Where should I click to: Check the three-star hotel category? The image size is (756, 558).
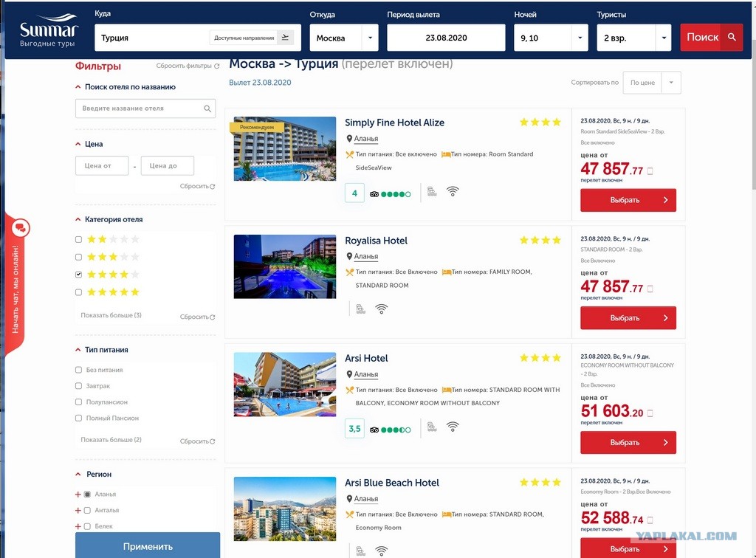[x=78, y=257]
